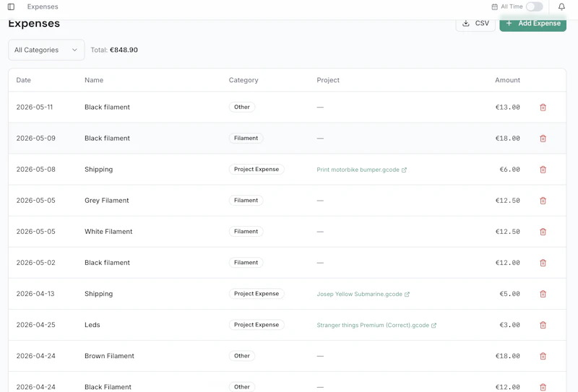Select the White Filament name cell
The width and height of the screenshot is (578, 392).
coord(108,231)
